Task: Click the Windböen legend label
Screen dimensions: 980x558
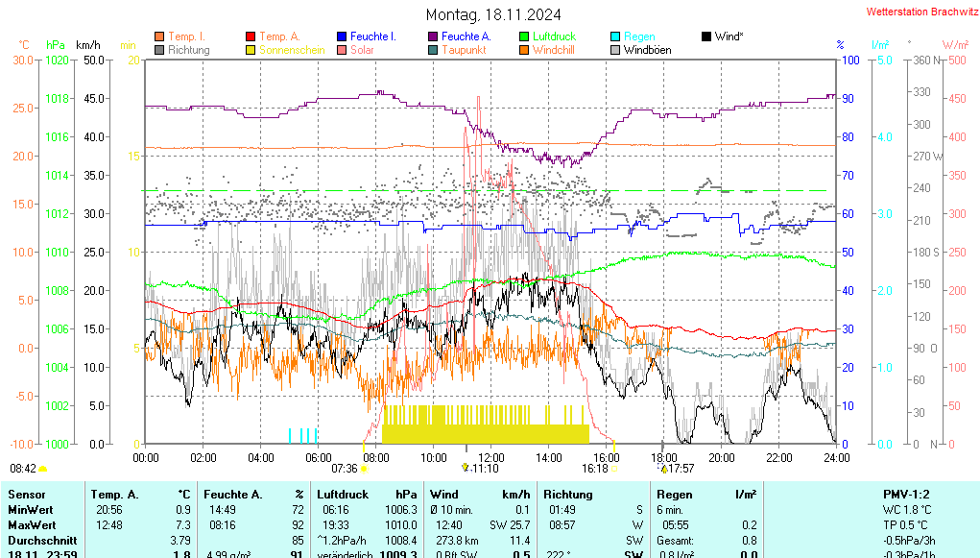Action: 647,50
